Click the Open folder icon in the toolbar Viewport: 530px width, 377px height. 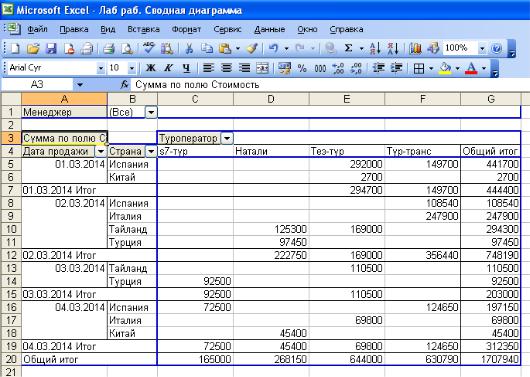point(33,49)
